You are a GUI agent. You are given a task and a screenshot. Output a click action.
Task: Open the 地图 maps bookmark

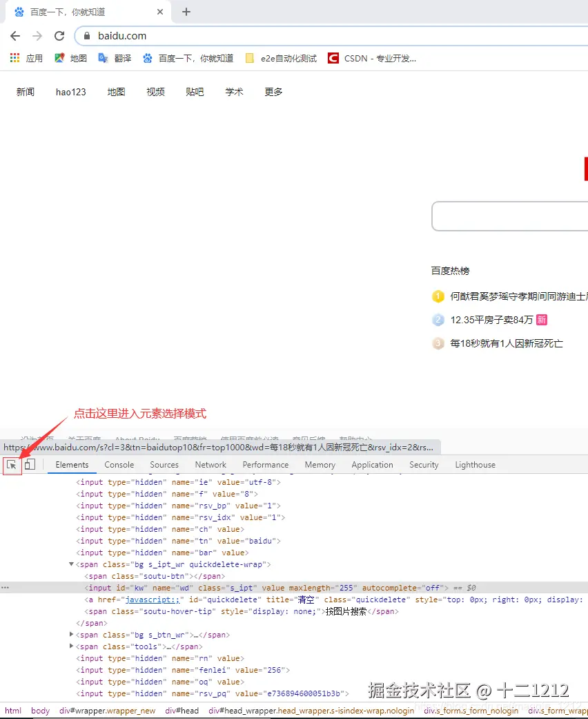70,58
